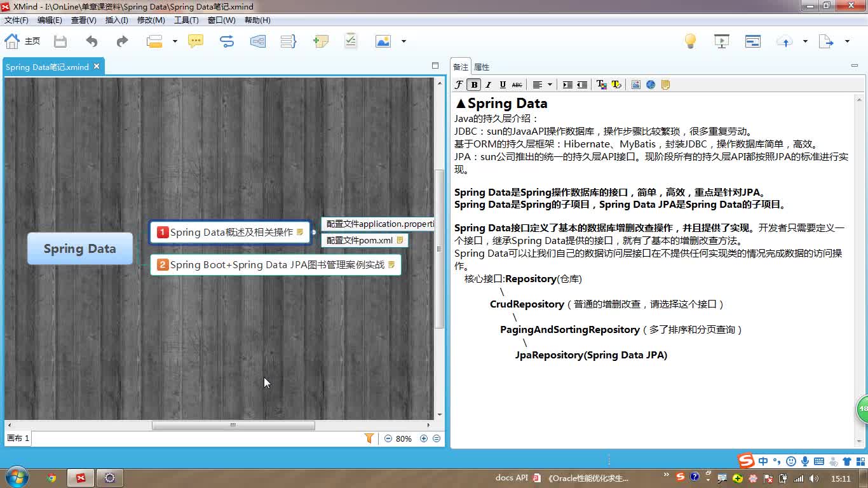Go to the 主页 home button

22,41
